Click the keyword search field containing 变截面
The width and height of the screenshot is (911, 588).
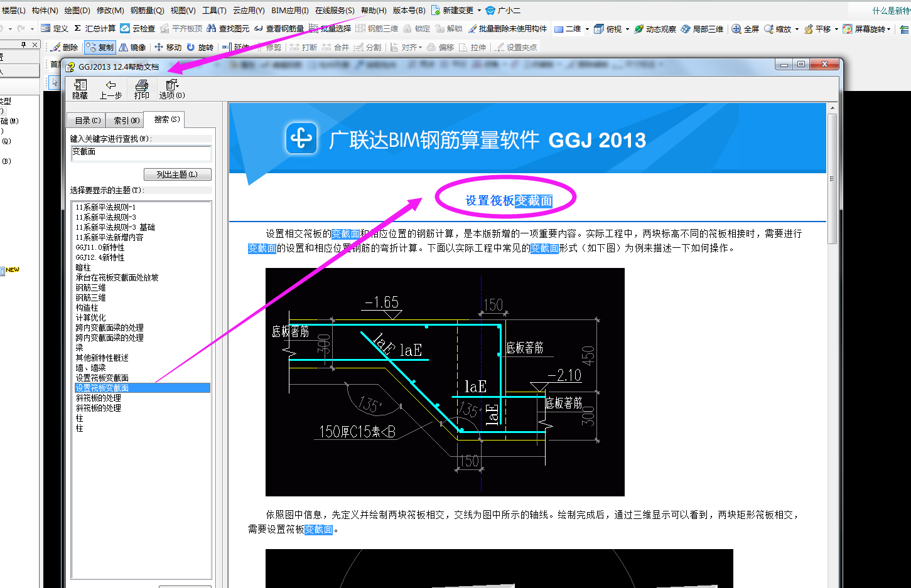[141, 153]
